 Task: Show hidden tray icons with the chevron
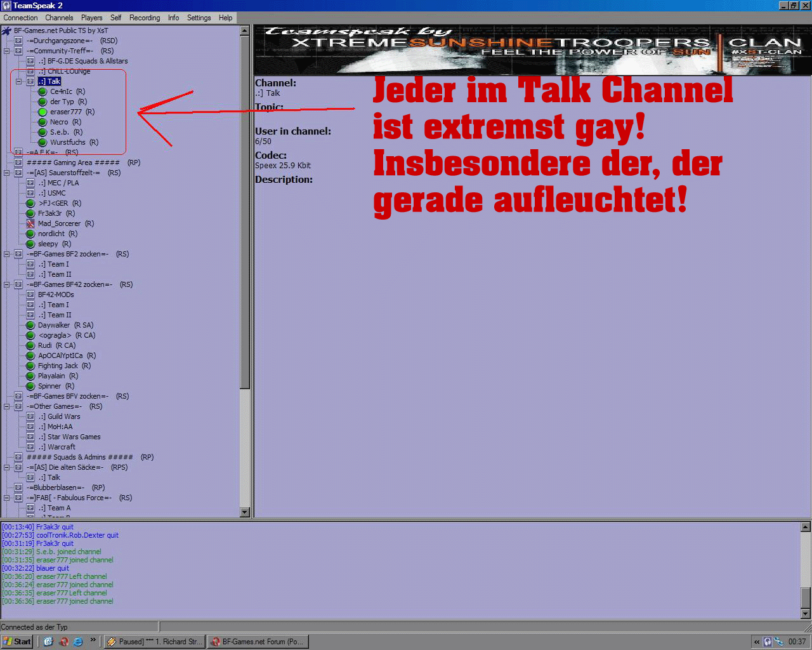pos(757,642)
